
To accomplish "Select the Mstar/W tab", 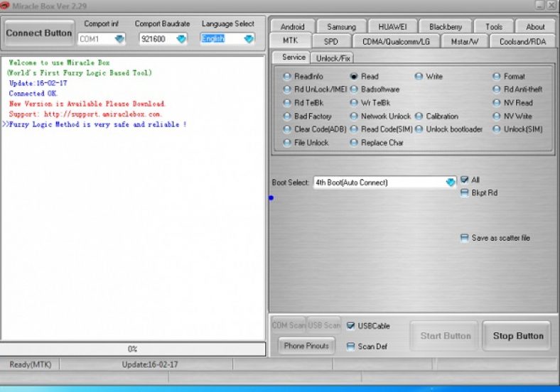I will [464, 41].
